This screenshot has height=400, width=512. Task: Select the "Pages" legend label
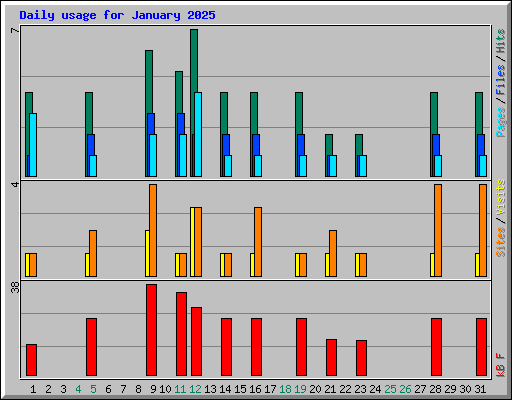pos(500,122)
